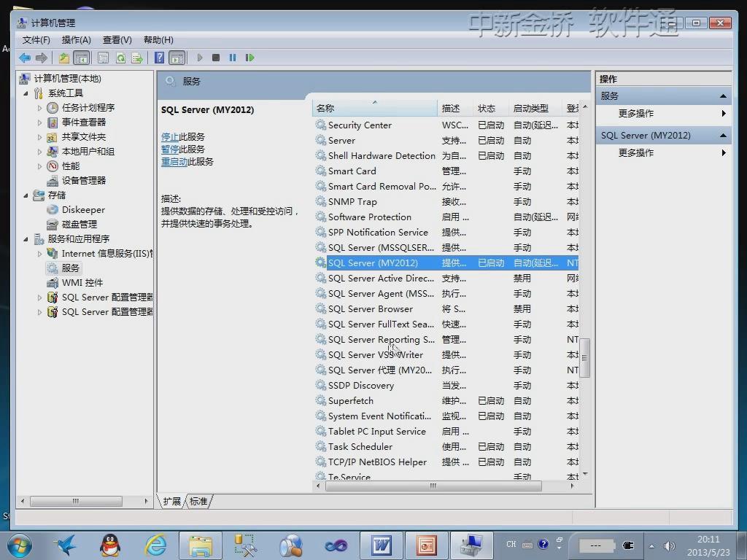Collapse the 服务和应用程序 node
The image size is (747, 560).
pyautogui.click(x=26, y=239)
